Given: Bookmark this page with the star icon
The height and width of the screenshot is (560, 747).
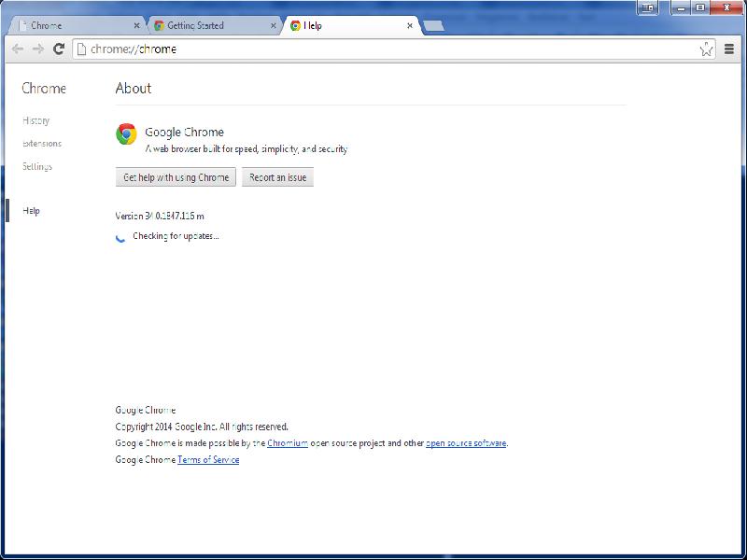Looking at the screenshot, I should 707,49.
